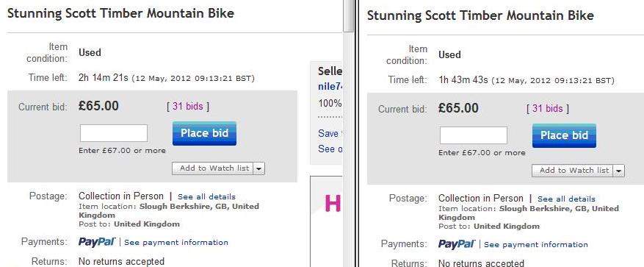Focus the bid amount field under 2h 14m listing

(113, 133)
